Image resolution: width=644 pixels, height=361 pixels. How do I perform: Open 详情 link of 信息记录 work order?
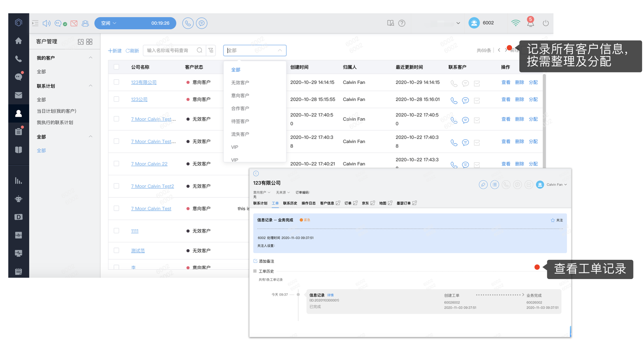point(330,295)
